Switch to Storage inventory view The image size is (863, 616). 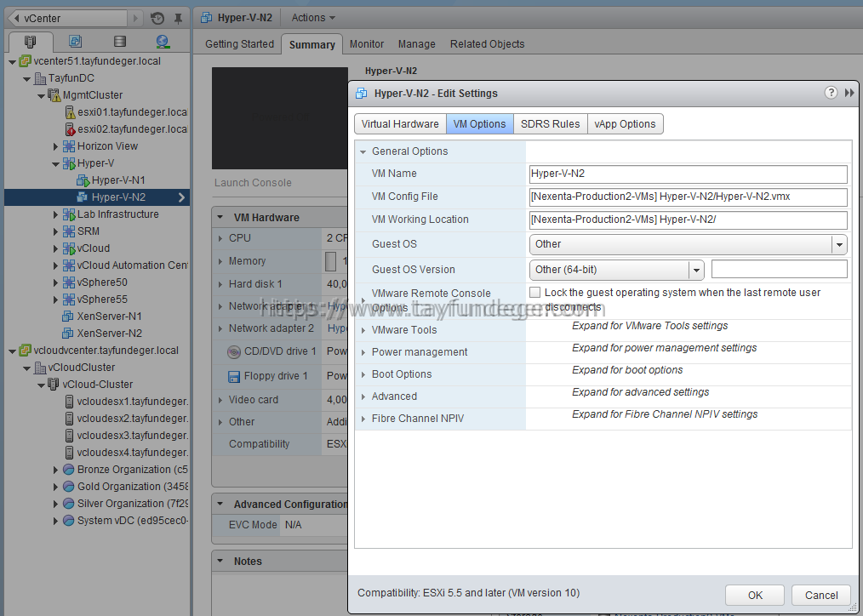pyautogui.click(x=119, y=41)
